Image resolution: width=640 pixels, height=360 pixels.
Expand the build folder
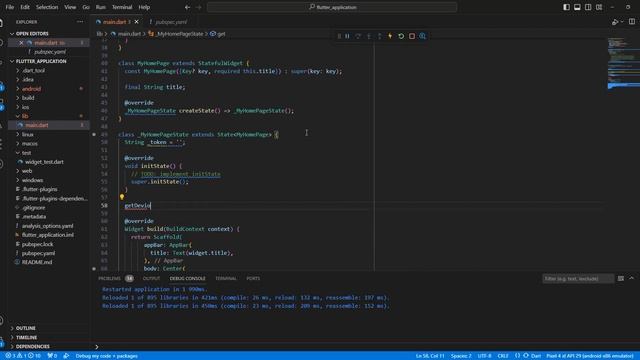click(28, 98)
